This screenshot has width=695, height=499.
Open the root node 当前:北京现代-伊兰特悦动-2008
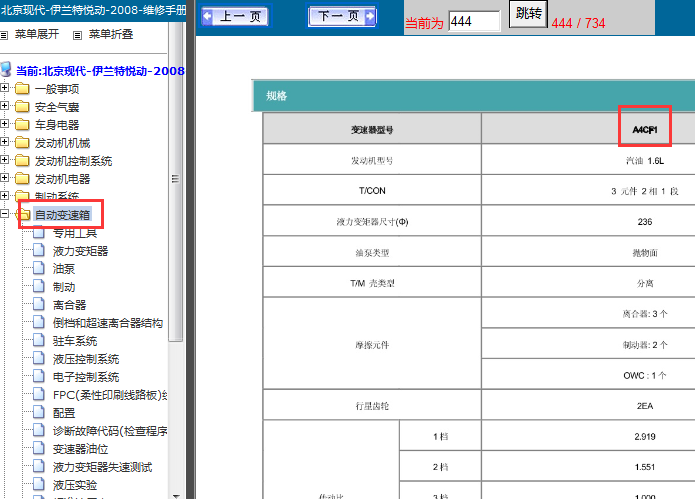(100, 71)
